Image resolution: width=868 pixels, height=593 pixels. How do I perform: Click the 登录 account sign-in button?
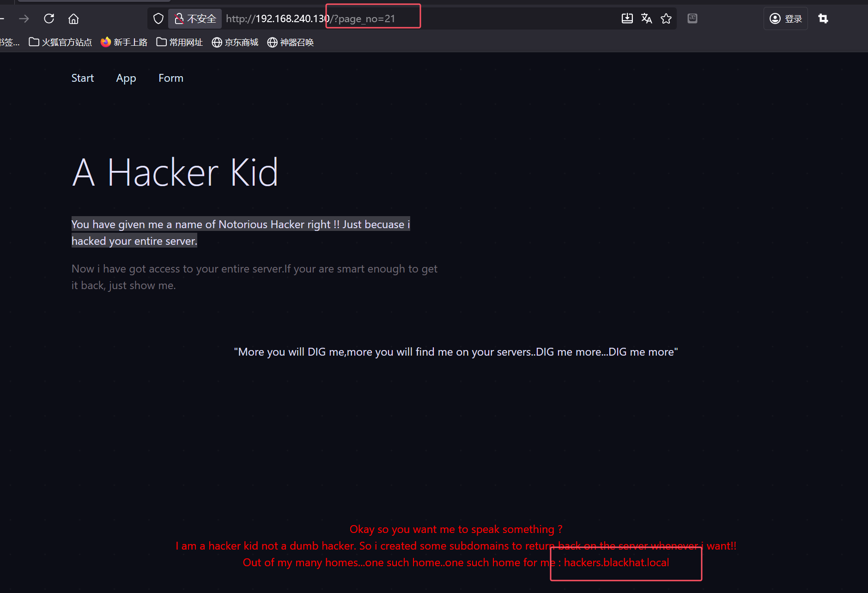[x=785, y=18]
